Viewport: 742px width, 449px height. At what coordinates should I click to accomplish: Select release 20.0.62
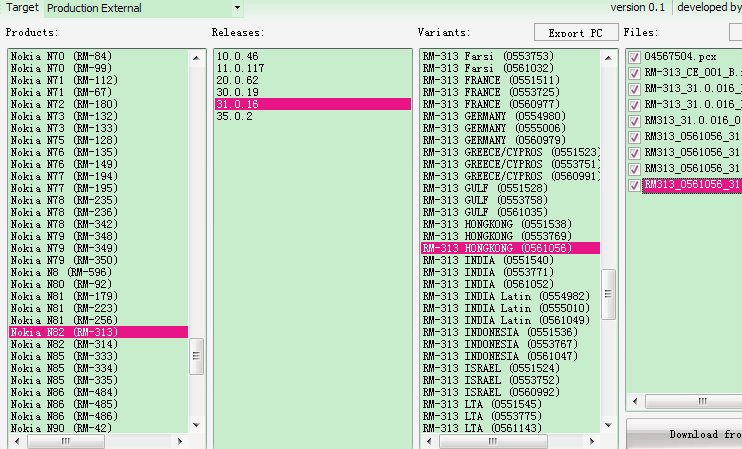click(312, 80)
